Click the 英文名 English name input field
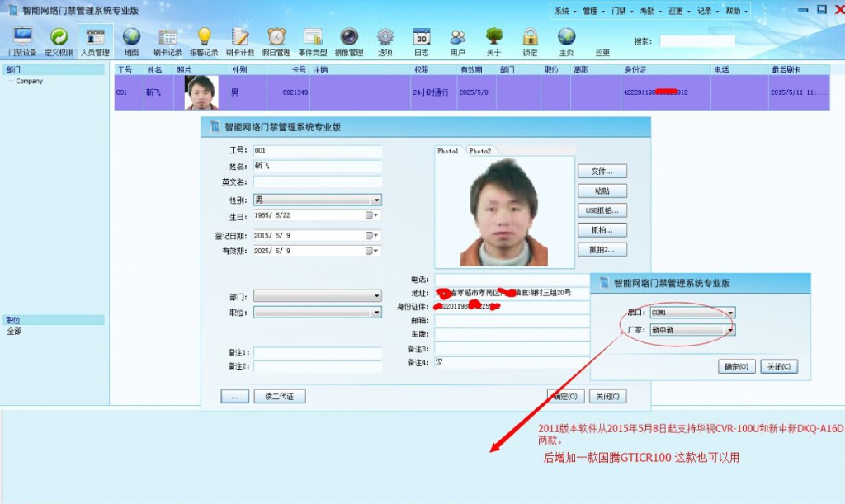Screen dimensions: 845x504 click(317, 182)
